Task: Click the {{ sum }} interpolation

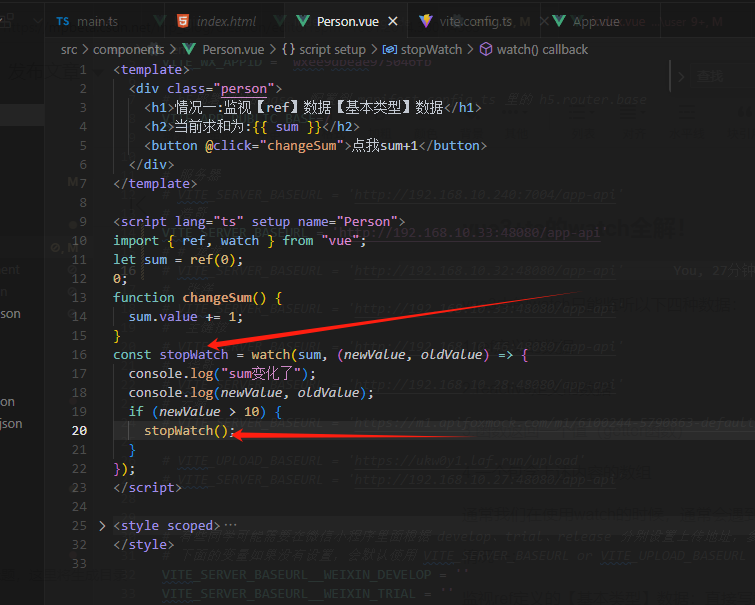Action: pyautogui.click(x=287, y=127)
